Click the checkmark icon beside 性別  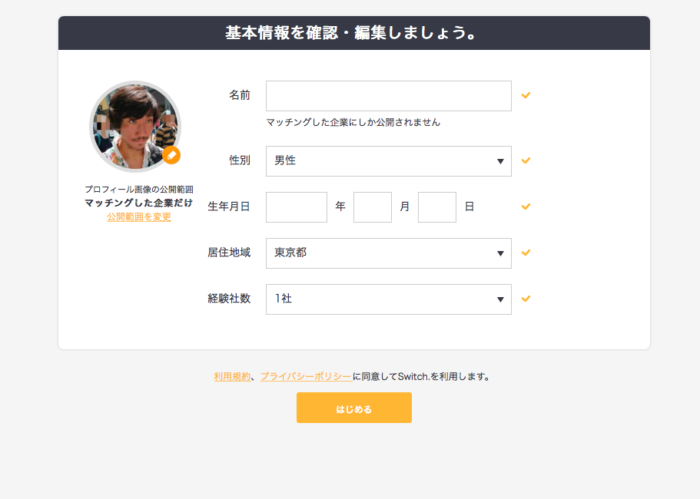(526, 160)
